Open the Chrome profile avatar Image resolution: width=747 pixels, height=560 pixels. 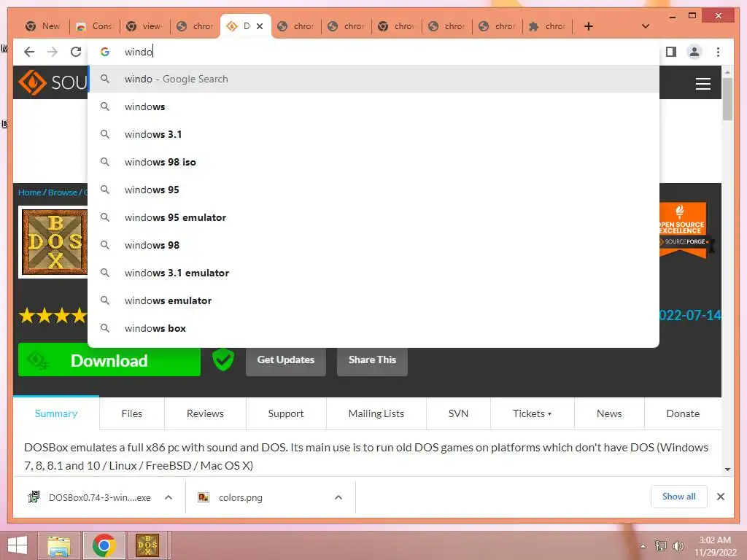[x=694, y=52]
